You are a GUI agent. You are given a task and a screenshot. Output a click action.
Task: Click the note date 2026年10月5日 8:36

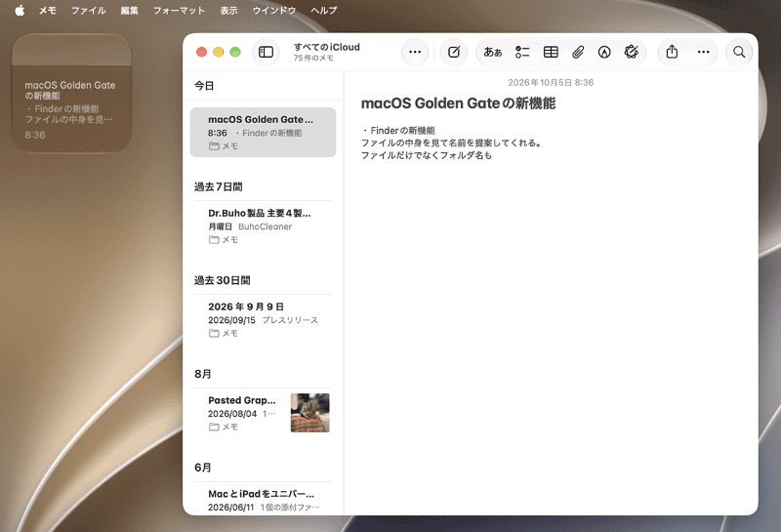pyautogui.click(x=551, y=82)
